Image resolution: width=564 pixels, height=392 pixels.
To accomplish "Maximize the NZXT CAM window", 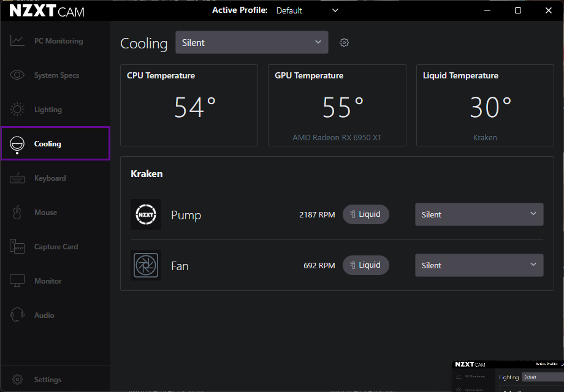I will click(518, 10).
